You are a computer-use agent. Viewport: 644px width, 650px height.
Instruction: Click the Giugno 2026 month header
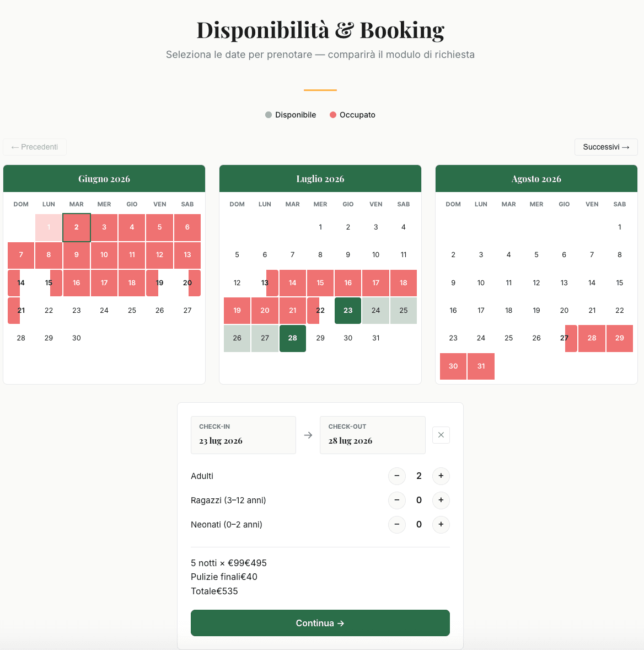104,179
